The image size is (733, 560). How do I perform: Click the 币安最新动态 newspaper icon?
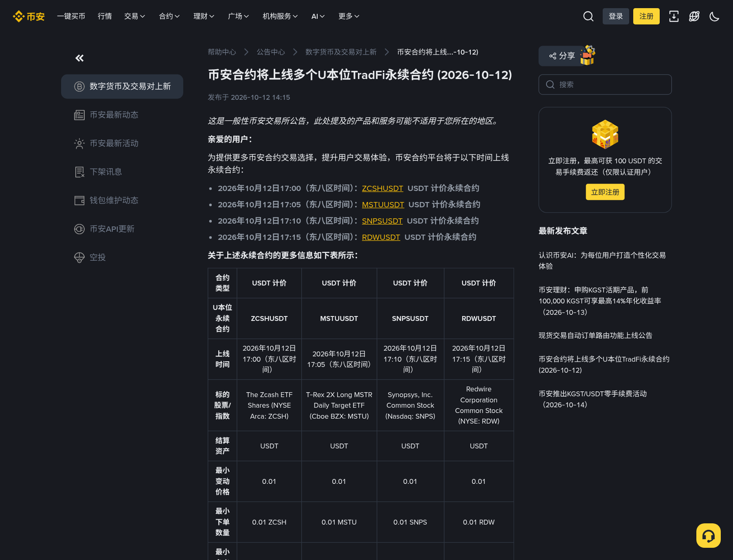click(x=79, y=115)
